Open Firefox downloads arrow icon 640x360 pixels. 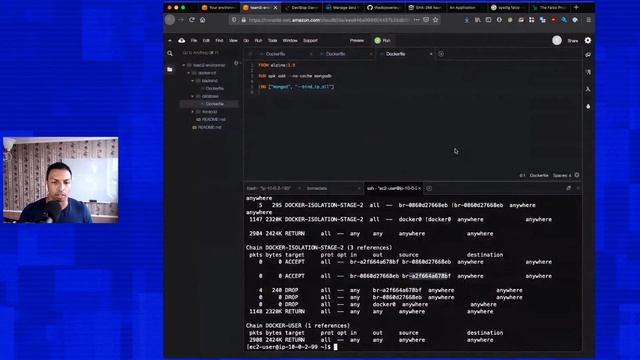click(467, 20)
